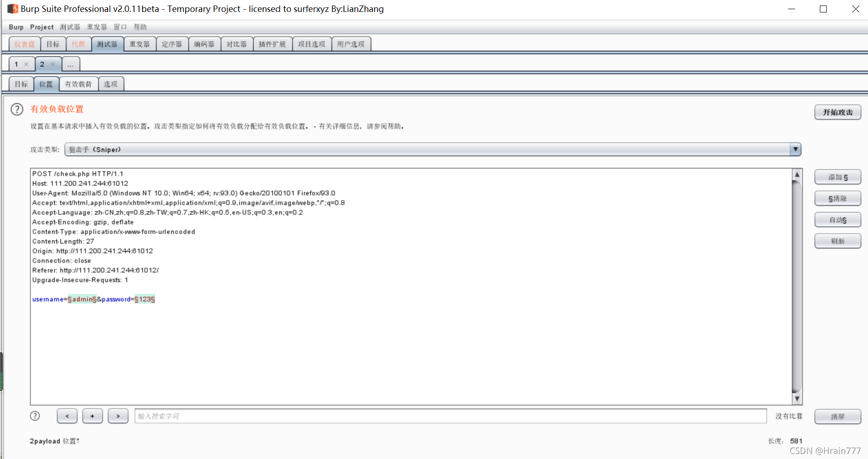Click the User-Agent header line

(x=184, y=193)
